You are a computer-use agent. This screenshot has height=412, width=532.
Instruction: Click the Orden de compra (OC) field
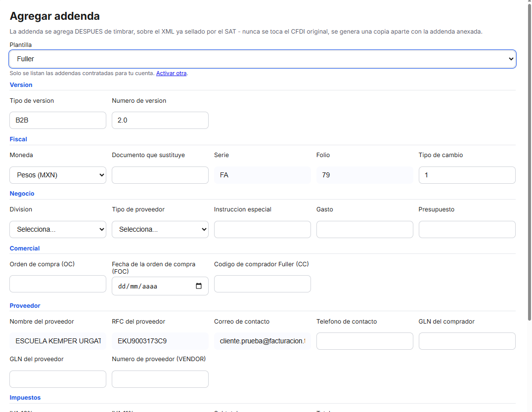pyautogui.click(x=58, y=284)
